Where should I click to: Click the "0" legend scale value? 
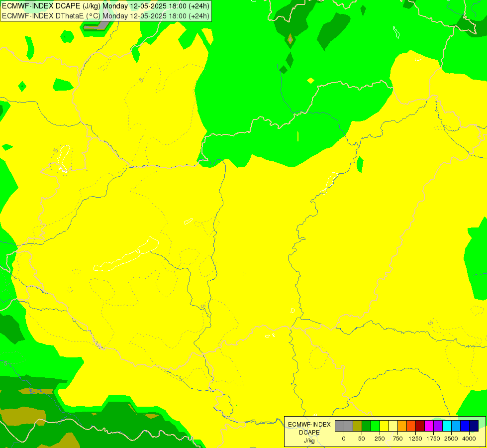(344, 439)
